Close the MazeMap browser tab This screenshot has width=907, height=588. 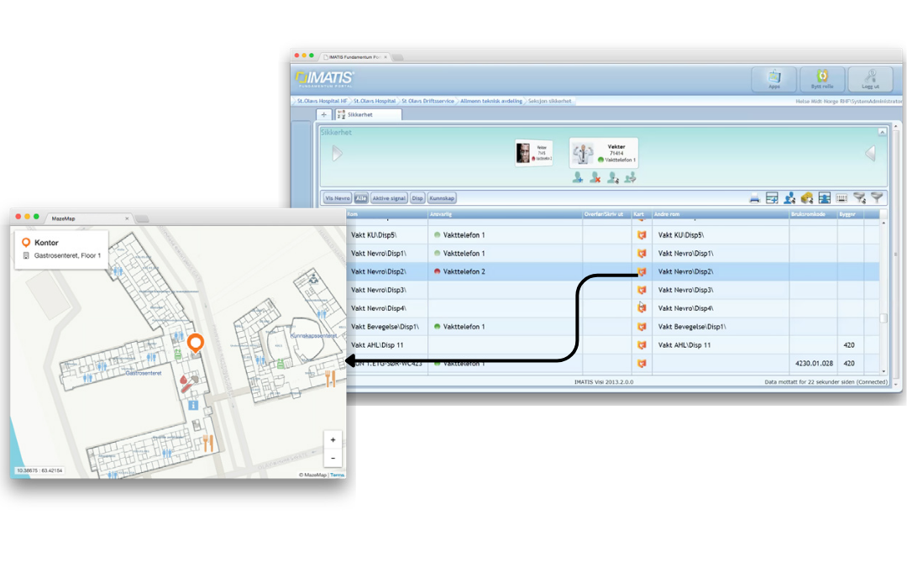click(x=127, y=218)
